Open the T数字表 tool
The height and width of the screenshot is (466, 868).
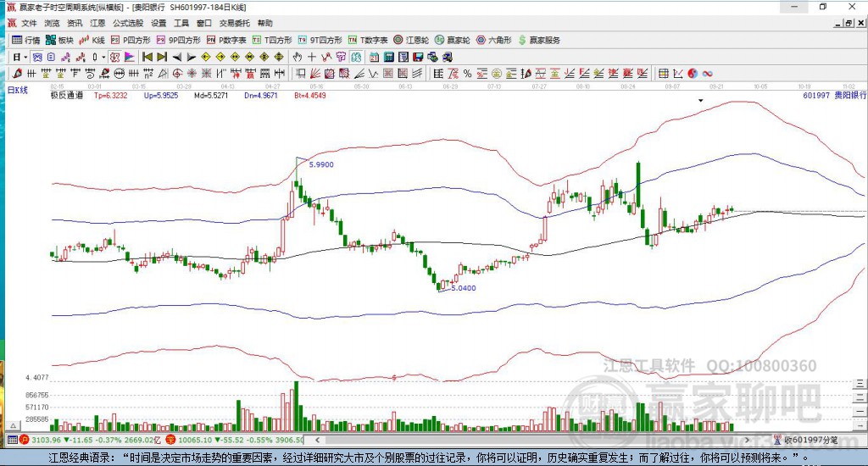[x=368, y=40]
